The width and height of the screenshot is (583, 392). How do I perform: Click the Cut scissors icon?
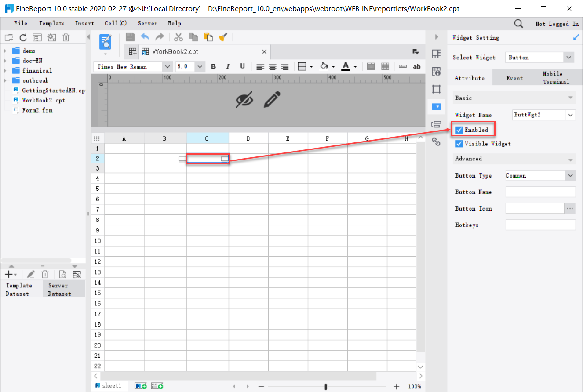click(x=179, y=37)
